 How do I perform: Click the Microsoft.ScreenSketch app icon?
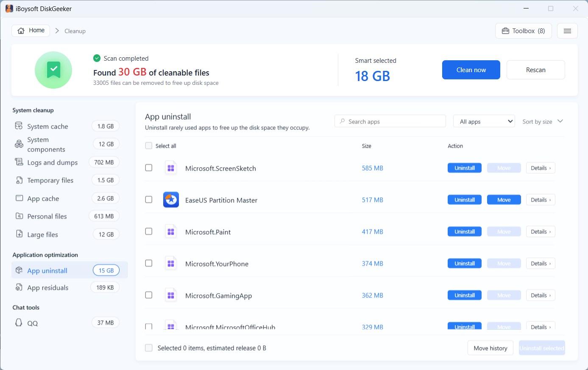click(x=171, y=168)
